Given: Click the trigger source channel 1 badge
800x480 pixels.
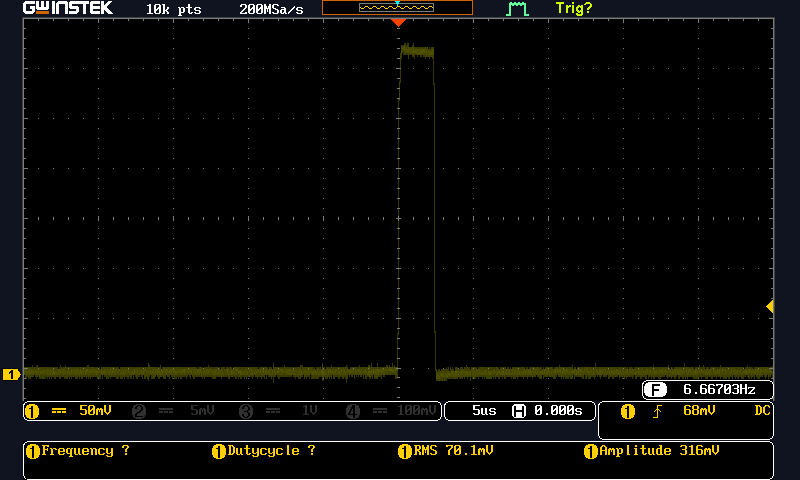Looking at the screenshot, I should 628,411.
